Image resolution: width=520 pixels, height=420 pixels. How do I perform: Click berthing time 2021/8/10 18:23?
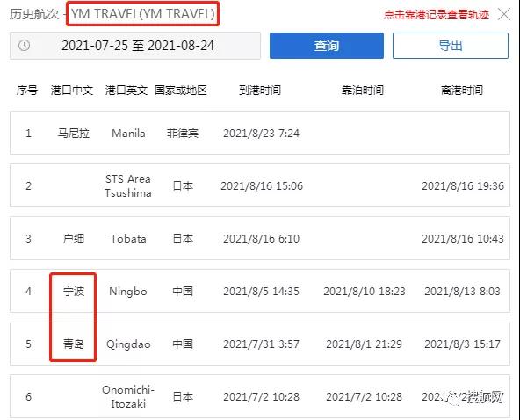(365, 292)
